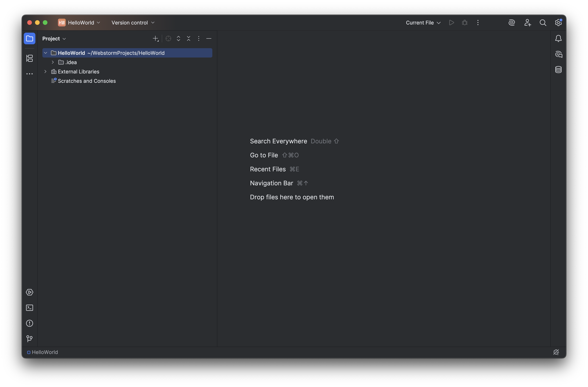Invite a collaborator via Code With Me

528,23
